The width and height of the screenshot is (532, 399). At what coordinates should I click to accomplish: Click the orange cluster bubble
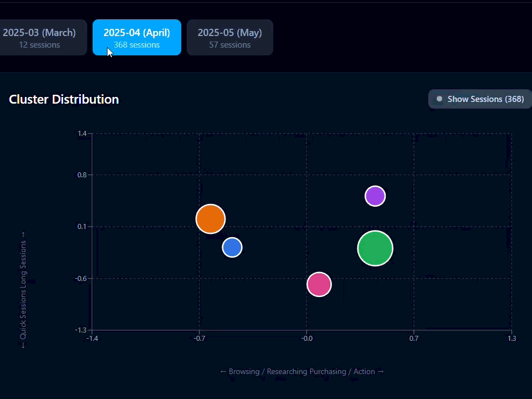(x=211, y=219)
